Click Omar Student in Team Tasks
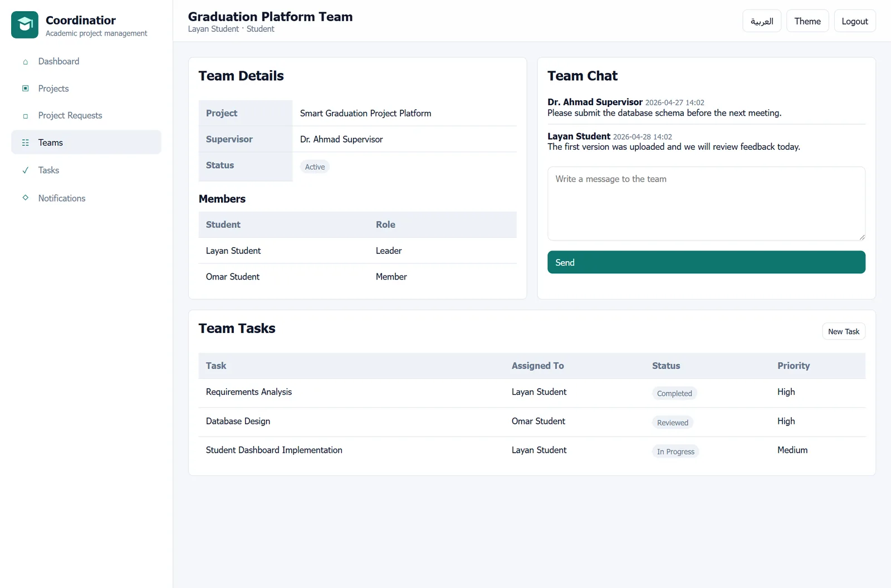This screenshot has width=891, height=588. point(538,421)
